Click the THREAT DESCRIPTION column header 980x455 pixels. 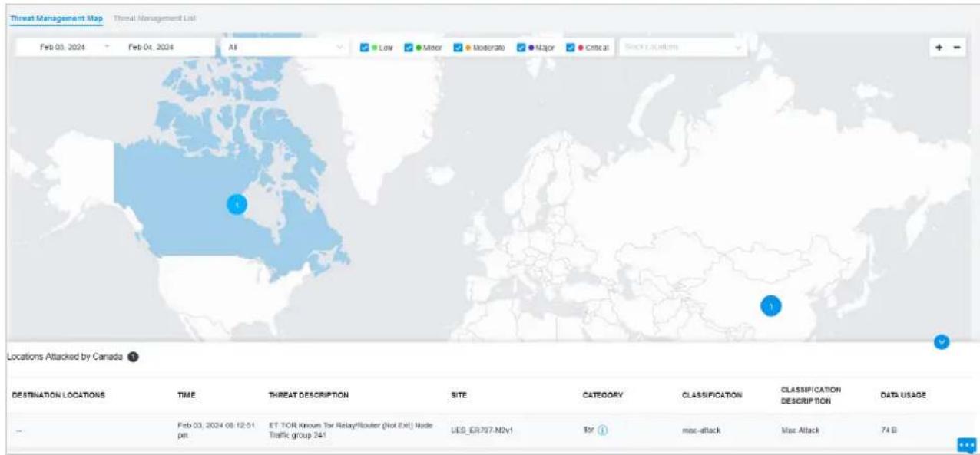point(309,395)
